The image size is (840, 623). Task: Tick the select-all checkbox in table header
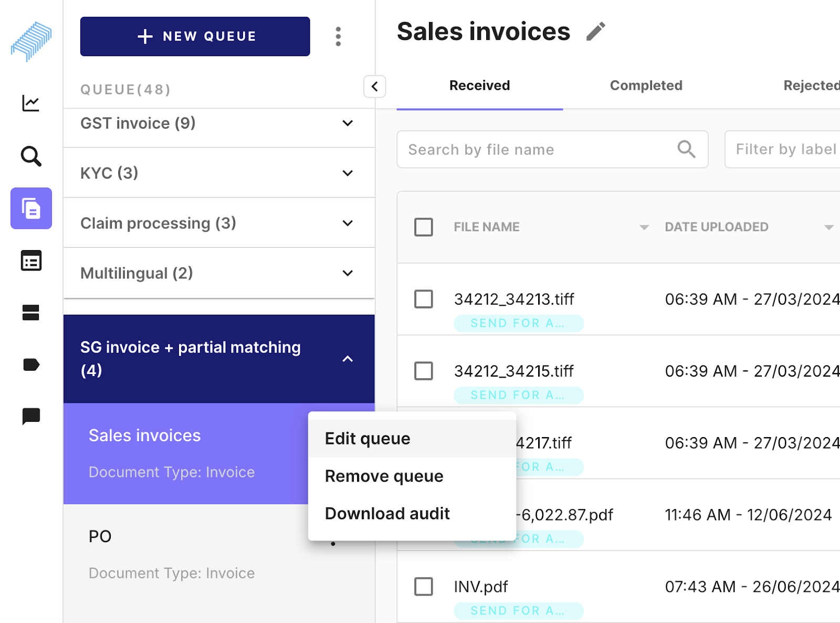424,227
